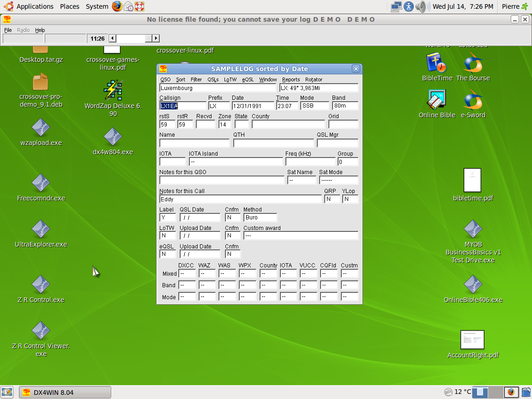
Task: Click the horizontal scrollbar track next to 11:26
Action: coord(132,38)
